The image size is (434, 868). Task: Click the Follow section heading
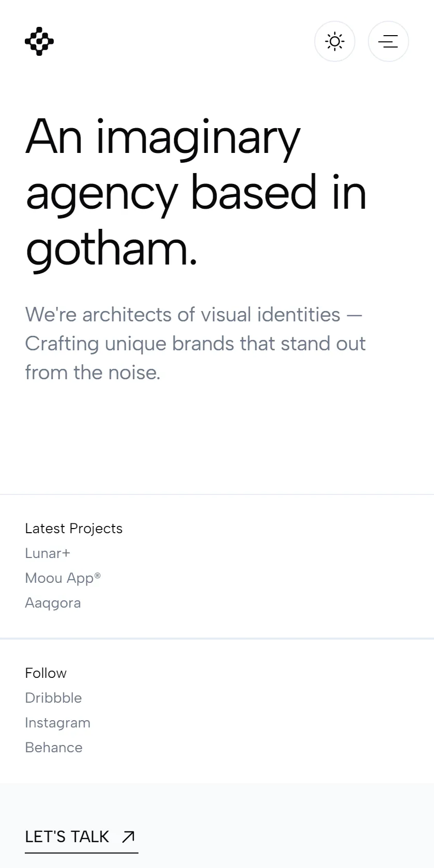click(x=46, y=673)
